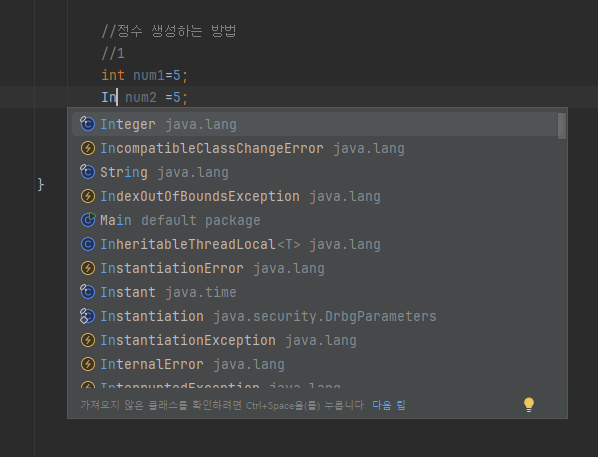Click the lightning icon beside InstantiationError
598x457 pixels.
click(x=88, y=268)
